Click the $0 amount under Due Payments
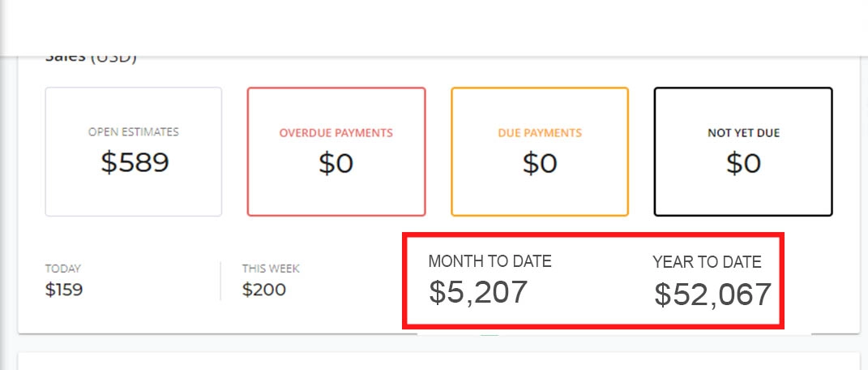This screenshot has width=868, height=370. point(540,164)
